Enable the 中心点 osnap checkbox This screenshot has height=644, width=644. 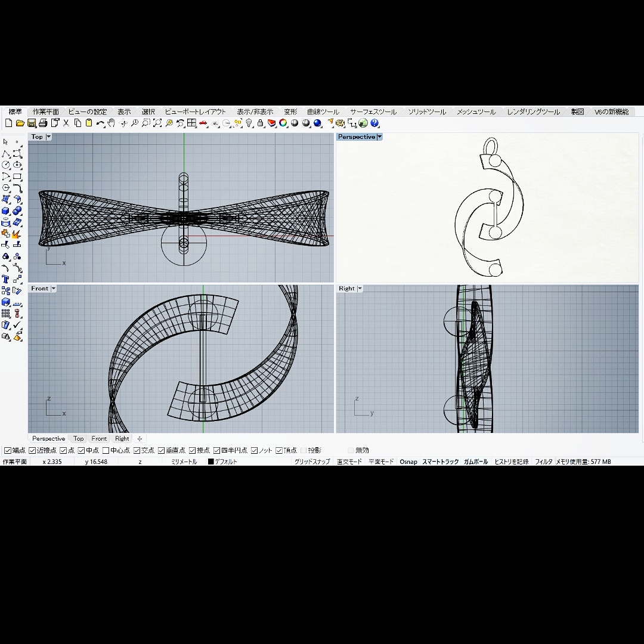point(106,451)
